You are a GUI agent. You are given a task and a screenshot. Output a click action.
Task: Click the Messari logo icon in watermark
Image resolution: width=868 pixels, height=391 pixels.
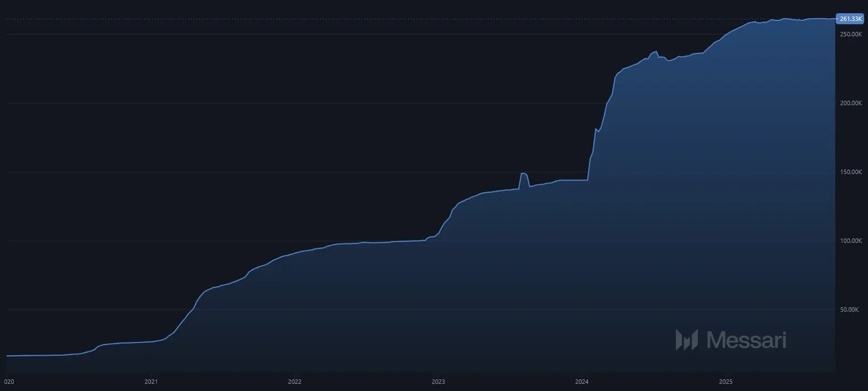[x=686, y=340]
